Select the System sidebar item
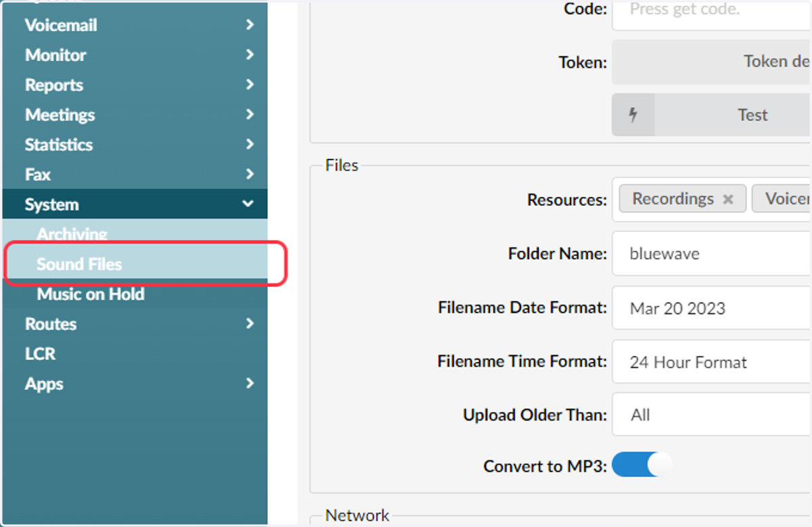Screen dimensions: 812x527 (135, 204)
